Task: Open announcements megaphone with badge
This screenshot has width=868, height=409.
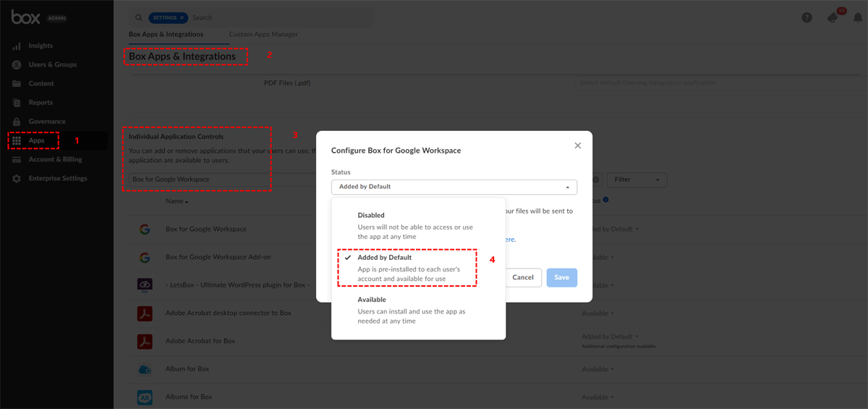Action: (x=833, y=17)
